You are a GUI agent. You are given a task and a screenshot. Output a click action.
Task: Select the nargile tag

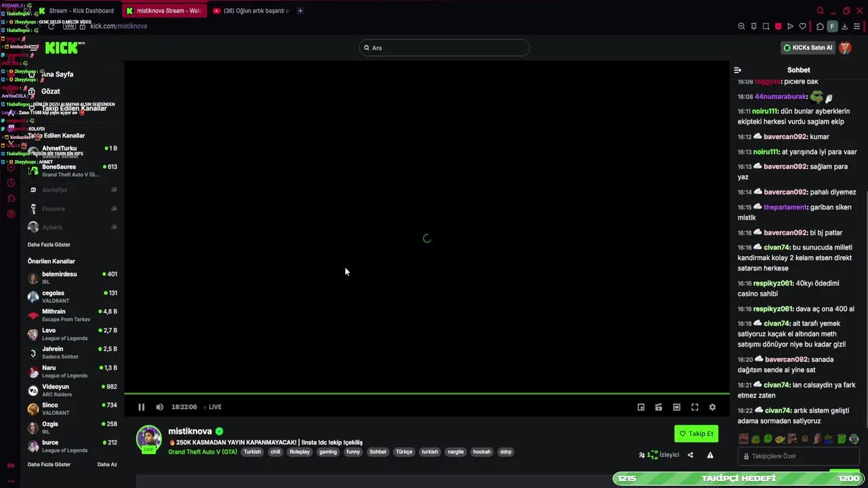click(456, 452)
